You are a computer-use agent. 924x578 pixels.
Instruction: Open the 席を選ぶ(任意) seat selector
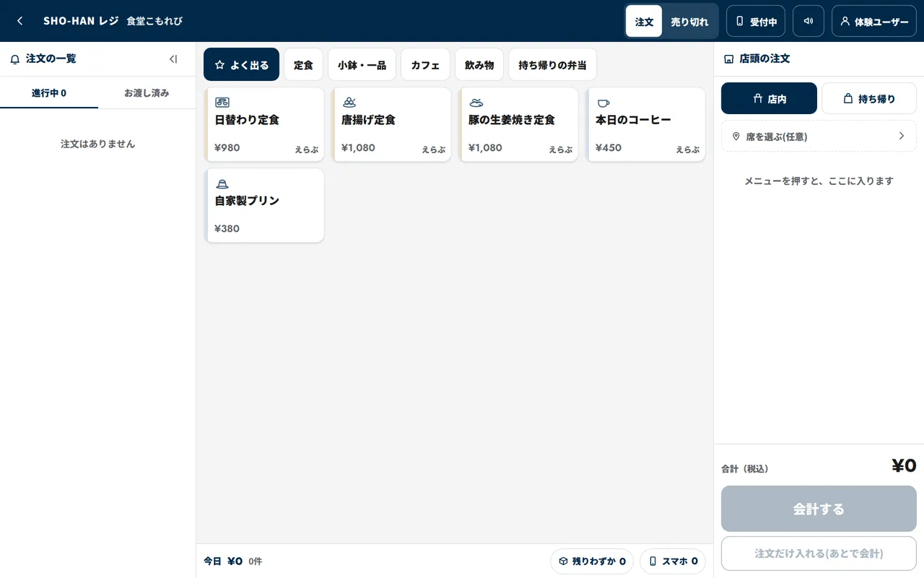click(819, 136)
